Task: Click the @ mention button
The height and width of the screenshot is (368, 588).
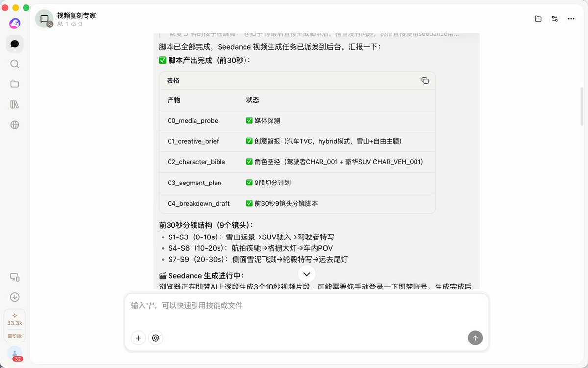Action: (156, 338)
